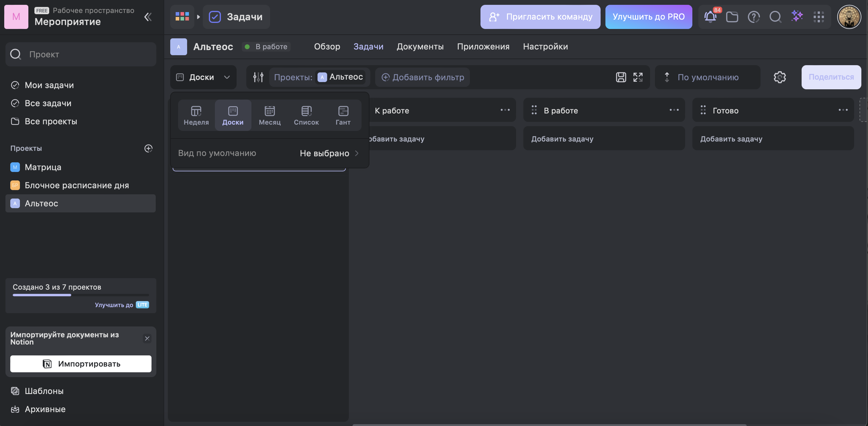Open filter settings sliders icon

[x=258, y=77]
